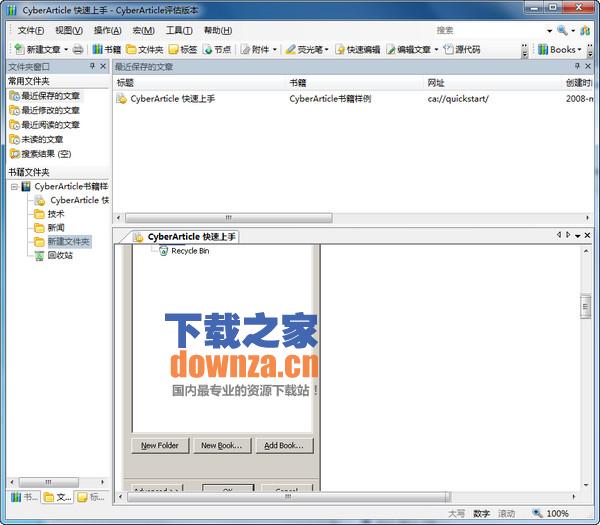Close the 文件夹窗口 panel
This screenshot has height=525, width=600.
[103, 66]
